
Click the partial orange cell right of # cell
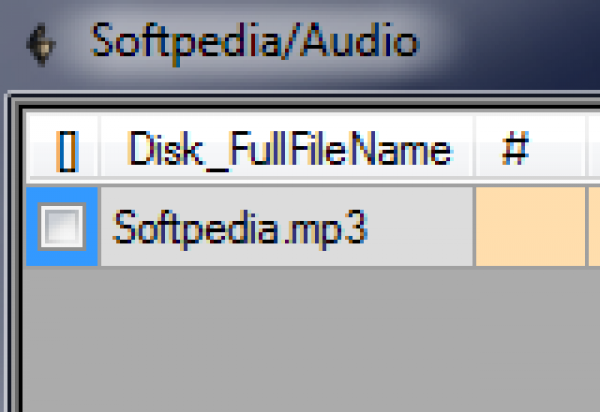click(594, 228)
